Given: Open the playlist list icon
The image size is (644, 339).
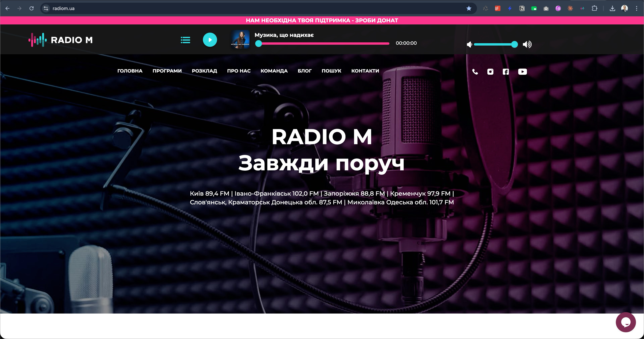Looking at the screenshot, I should [185, 40].
